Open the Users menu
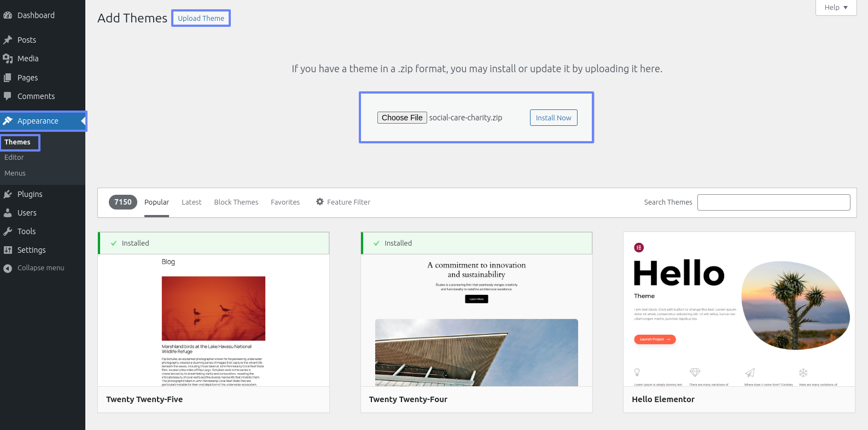868x430 pixels. 43,213
